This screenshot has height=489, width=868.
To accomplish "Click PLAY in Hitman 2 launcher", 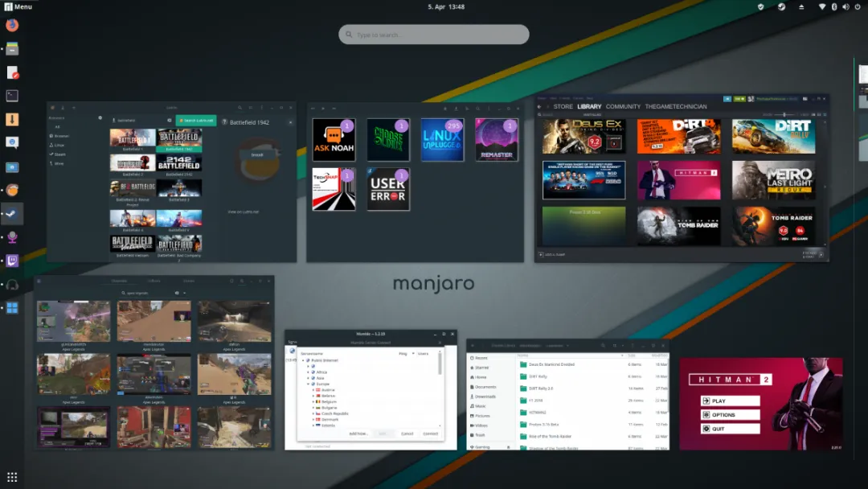I will (x=730, y=401).
